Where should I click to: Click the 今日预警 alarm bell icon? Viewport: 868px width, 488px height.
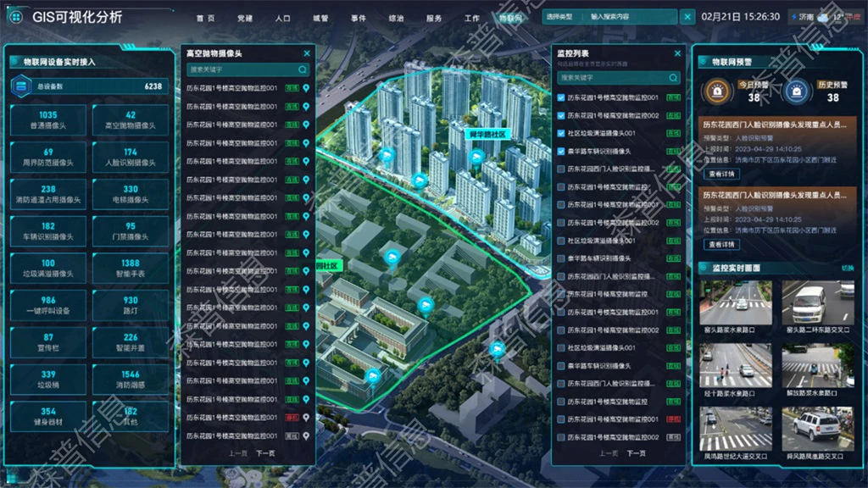pos(717,91)
